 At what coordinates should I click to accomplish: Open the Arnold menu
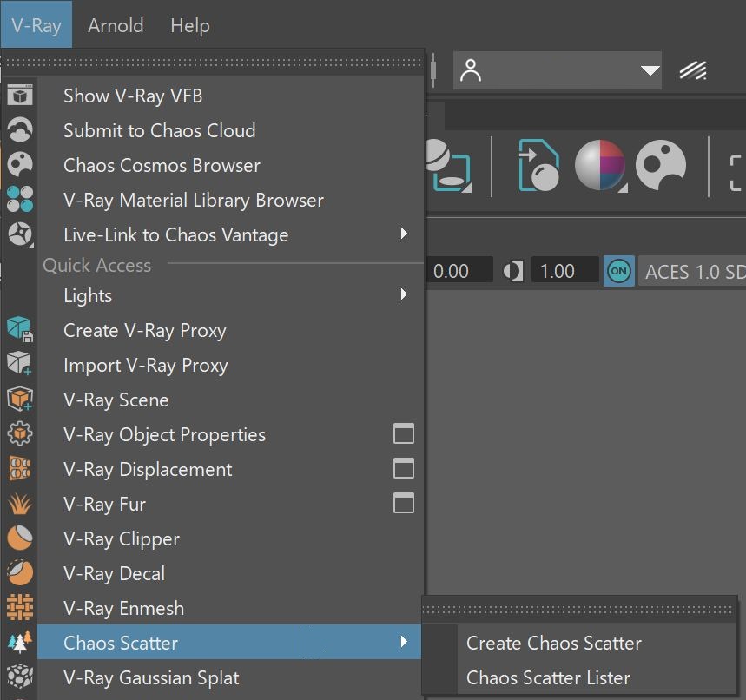(x=116, y=25)
